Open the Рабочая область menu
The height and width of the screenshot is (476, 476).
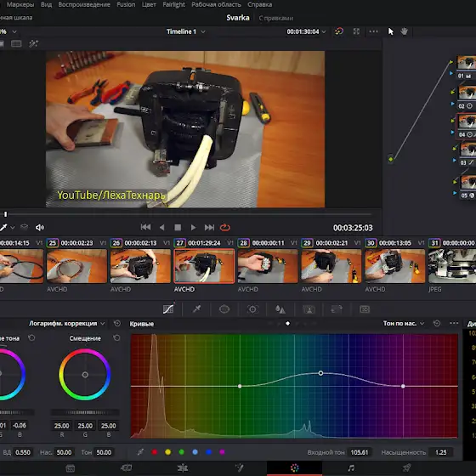point(216,4)
